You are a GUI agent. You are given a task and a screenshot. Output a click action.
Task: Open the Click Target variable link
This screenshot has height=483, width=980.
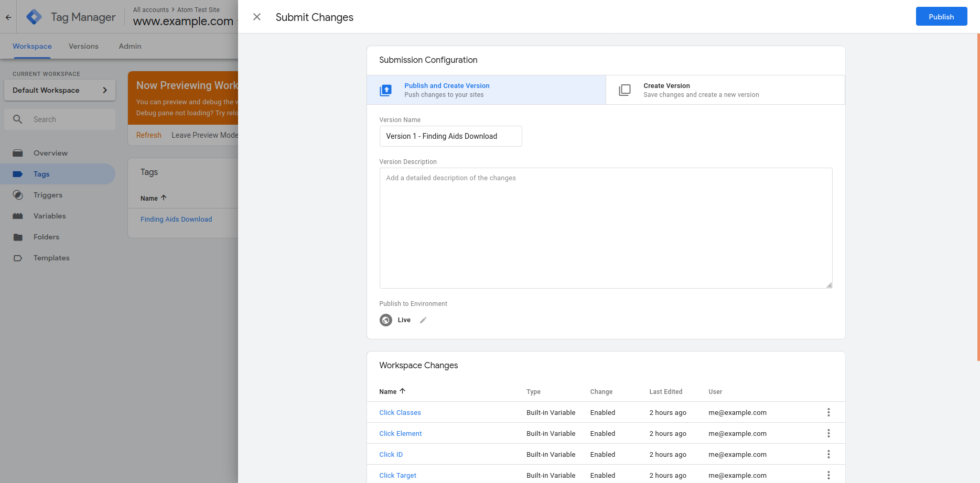pos(397,476)
